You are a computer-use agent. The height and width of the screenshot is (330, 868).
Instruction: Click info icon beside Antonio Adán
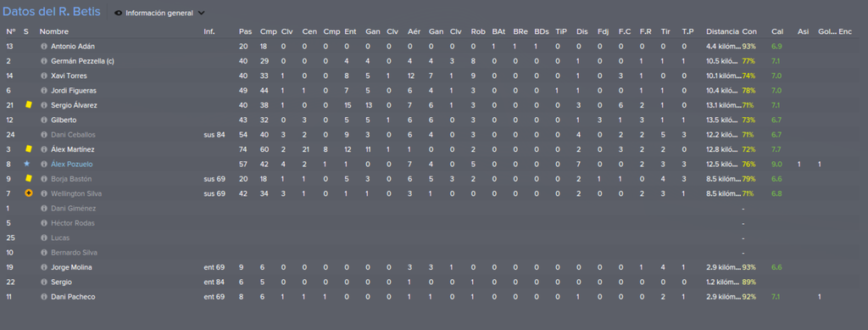[44, 47]
